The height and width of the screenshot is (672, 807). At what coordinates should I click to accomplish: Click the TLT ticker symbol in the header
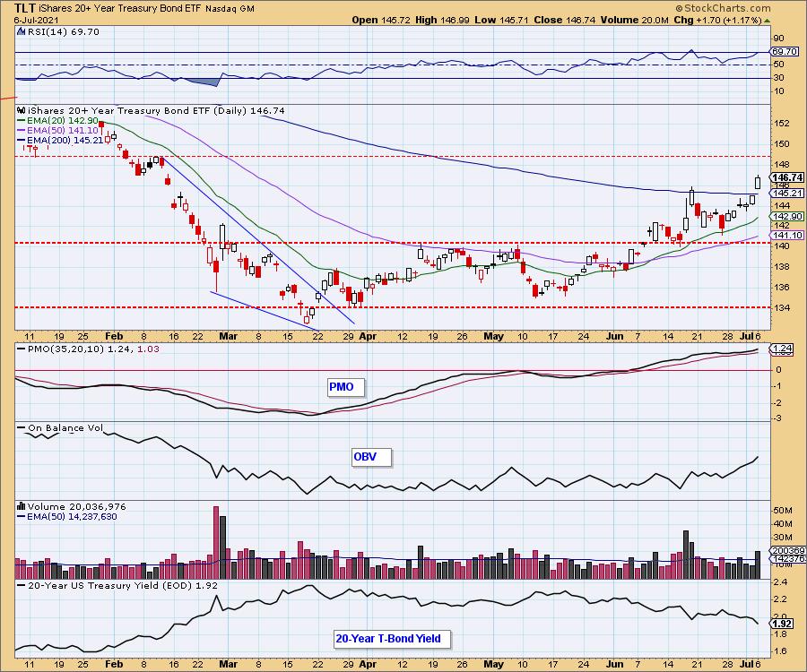[x=23, y=8]
